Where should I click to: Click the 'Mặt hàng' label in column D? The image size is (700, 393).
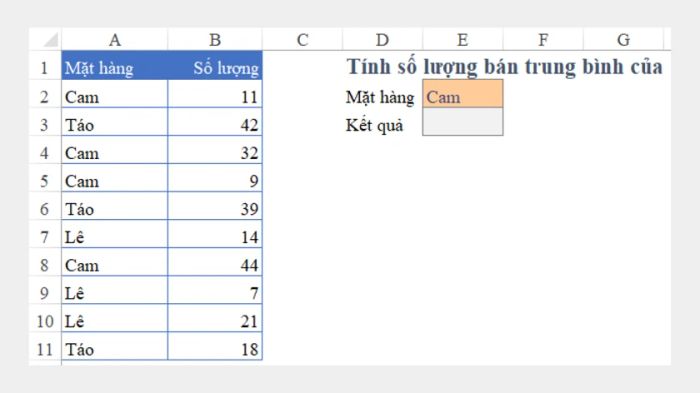point(380,97)
